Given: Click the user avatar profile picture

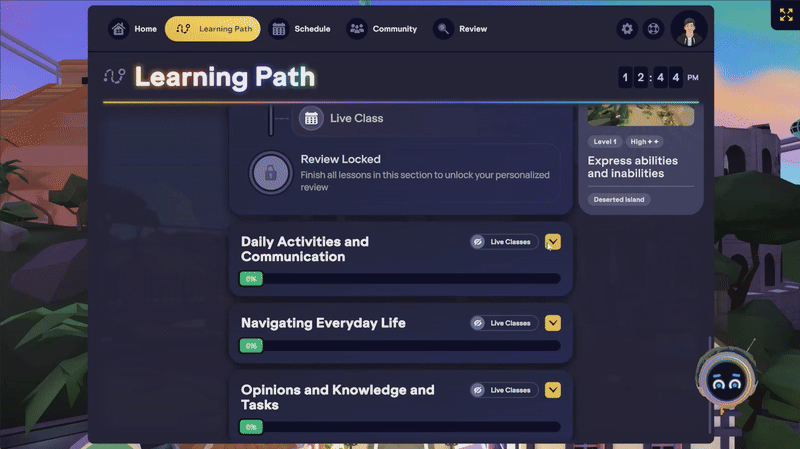Looking at the screenshot, I should coord(689,29).
